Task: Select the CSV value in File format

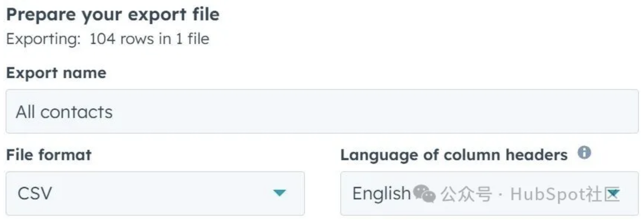Action: click(x=35, y=193)
